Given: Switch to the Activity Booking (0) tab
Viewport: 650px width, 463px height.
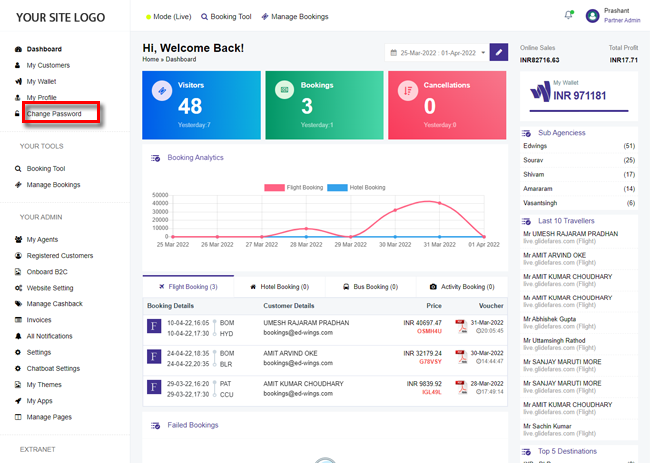Looking at the screenshot, I should (x=462, y=286).
